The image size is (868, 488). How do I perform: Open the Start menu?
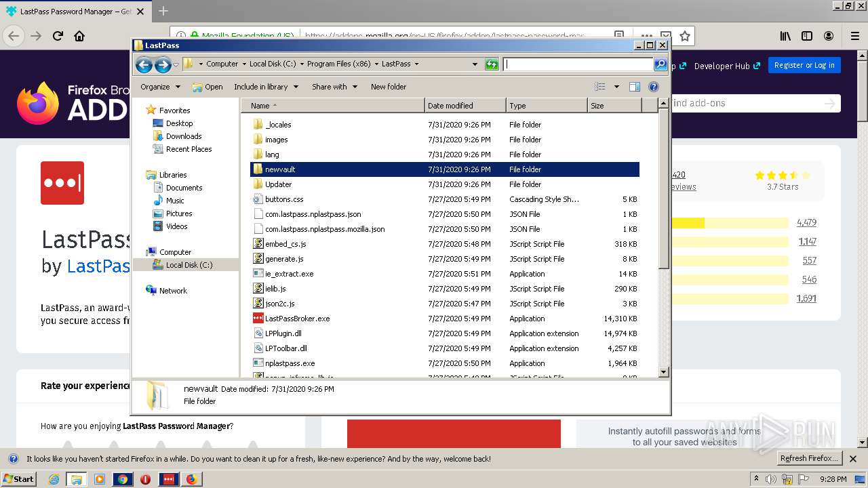click(x=20, y=479)
